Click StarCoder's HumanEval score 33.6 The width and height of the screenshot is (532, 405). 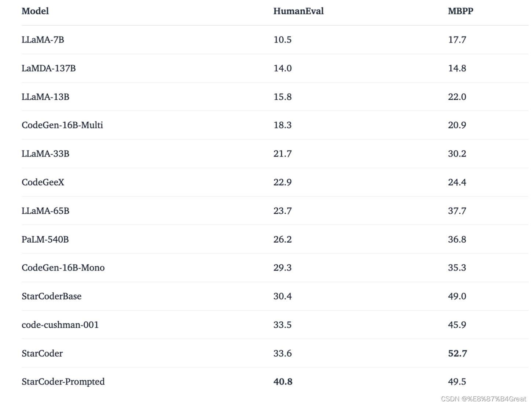coord(283,353)
